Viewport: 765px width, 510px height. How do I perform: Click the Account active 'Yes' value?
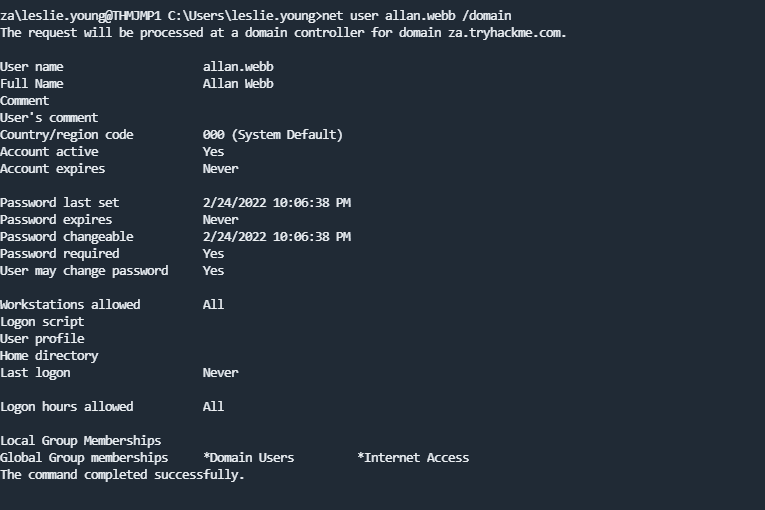[x=213, y=152]
